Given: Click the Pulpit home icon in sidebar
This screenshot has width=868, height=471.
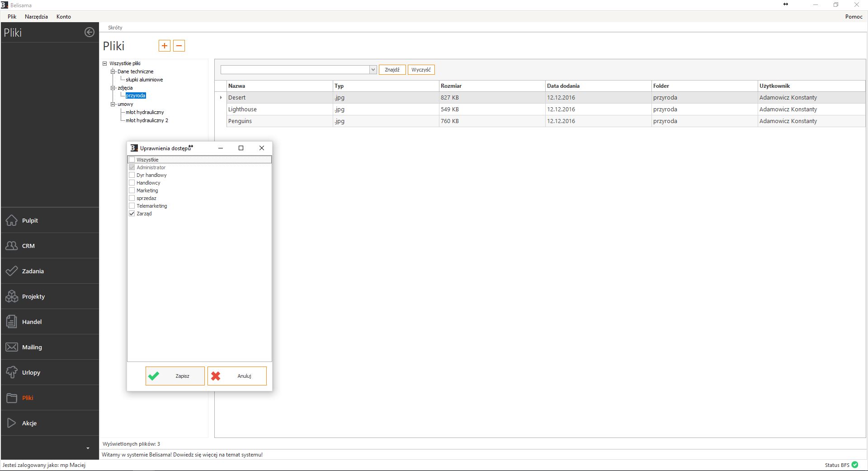Looking at the screenshot, I should point(12,220).
